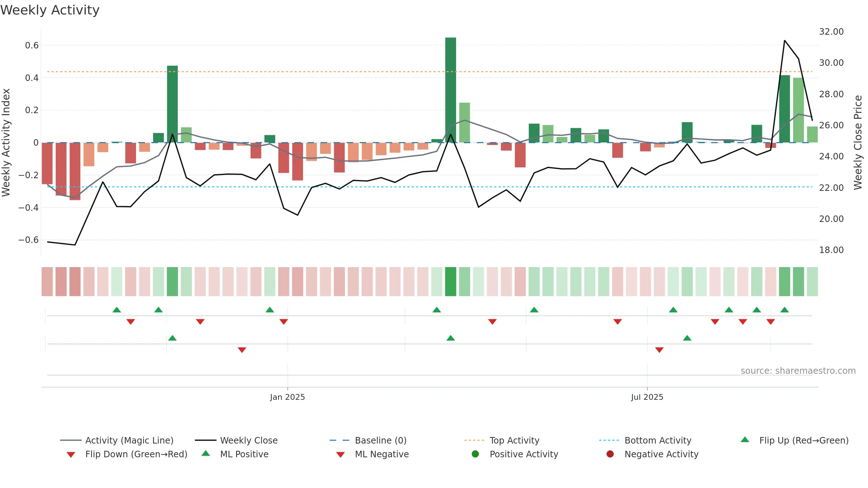
Task: Click the 0.6 activity axis label
Action: [x=32, y=45]
